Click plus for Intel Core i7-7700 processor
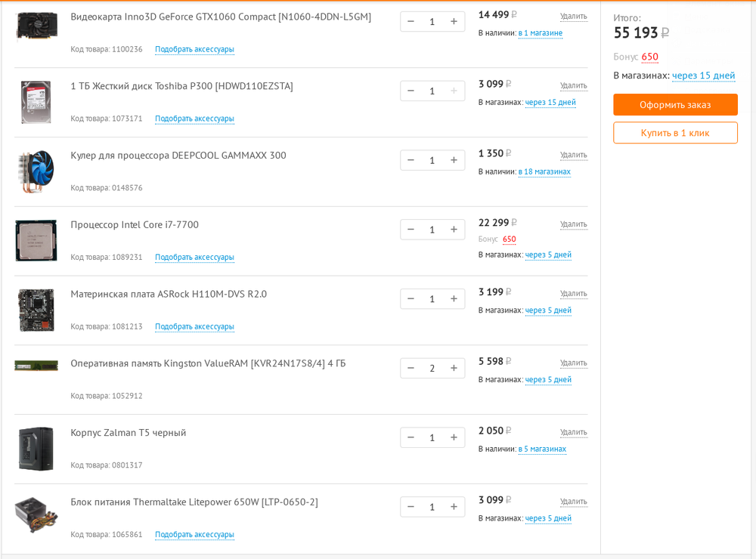This screenshot has width=756, height=559. [x=454, y=230]
